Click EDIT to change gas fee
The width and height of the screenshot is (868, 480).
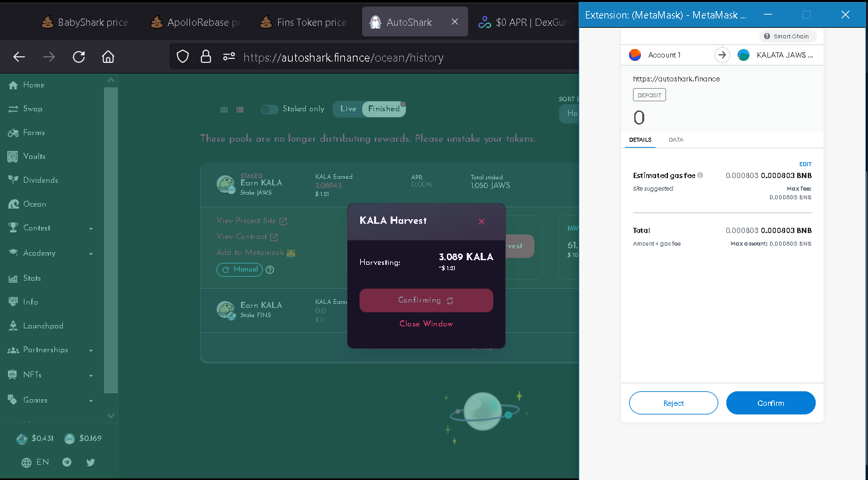805,164
